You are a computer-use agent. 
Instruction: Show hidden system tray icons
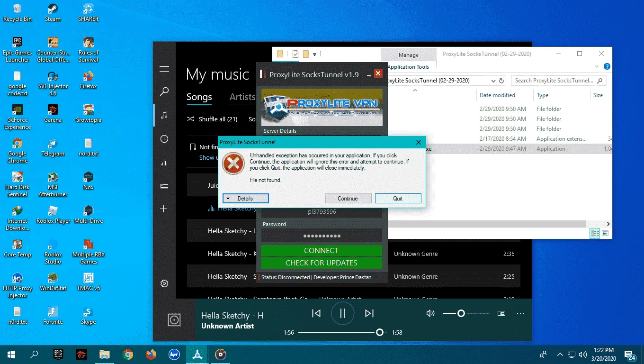[x=560, y=354]
